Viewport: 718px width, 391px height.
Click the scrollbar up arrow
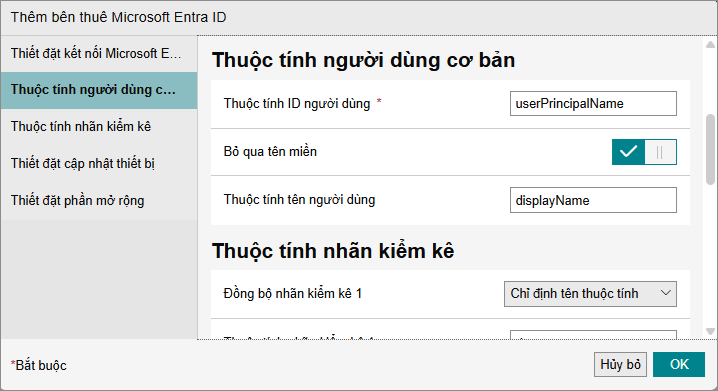(x=710, y=44)
